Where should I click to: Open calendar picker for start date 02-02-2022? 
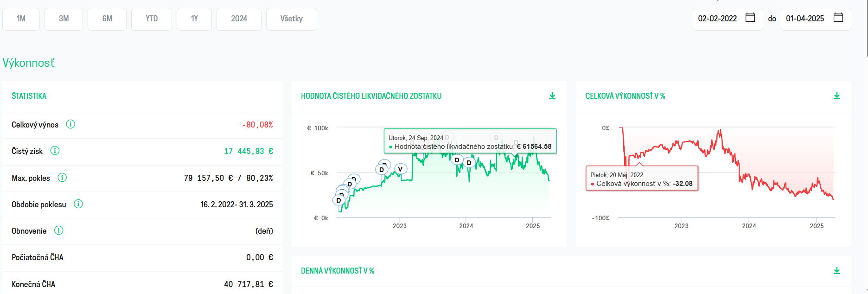coord(750,18)
